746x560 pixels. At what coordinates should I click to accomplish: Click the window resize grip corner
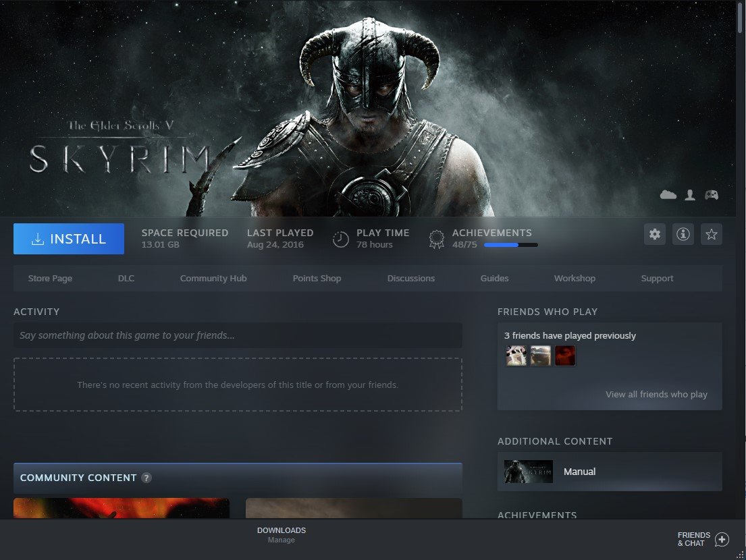point(741,555)
